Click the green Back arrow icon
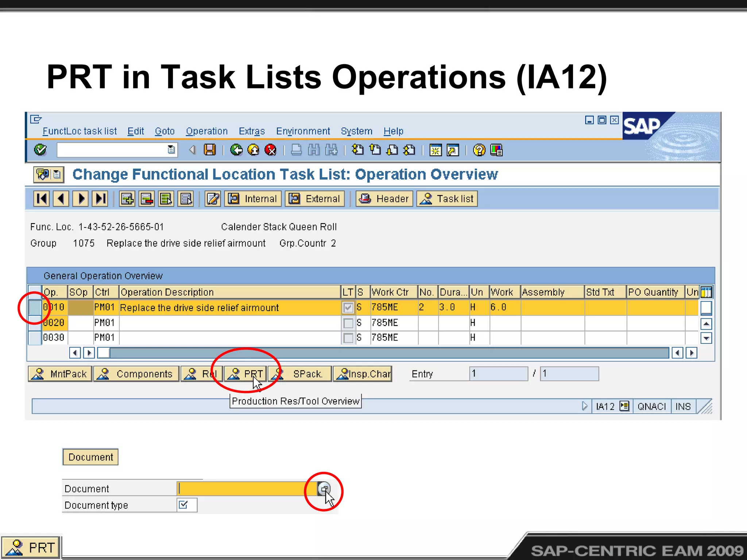 pos(236,150)
